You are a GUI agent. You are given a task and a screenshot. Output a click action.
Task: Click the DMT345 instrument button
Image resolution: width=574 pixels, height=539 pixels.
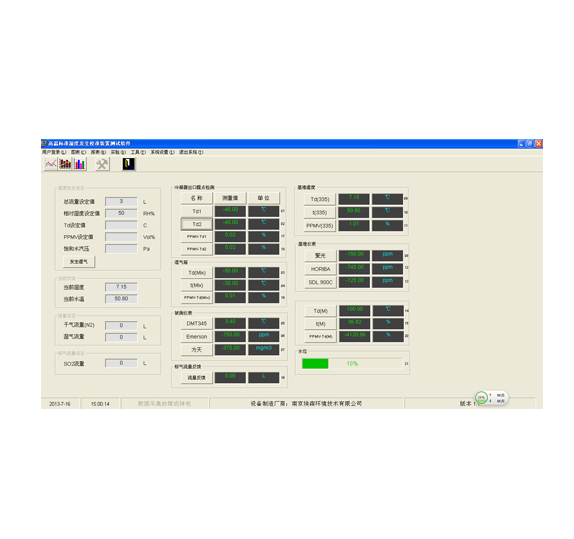pyautogui.click(x=197, y=323)
